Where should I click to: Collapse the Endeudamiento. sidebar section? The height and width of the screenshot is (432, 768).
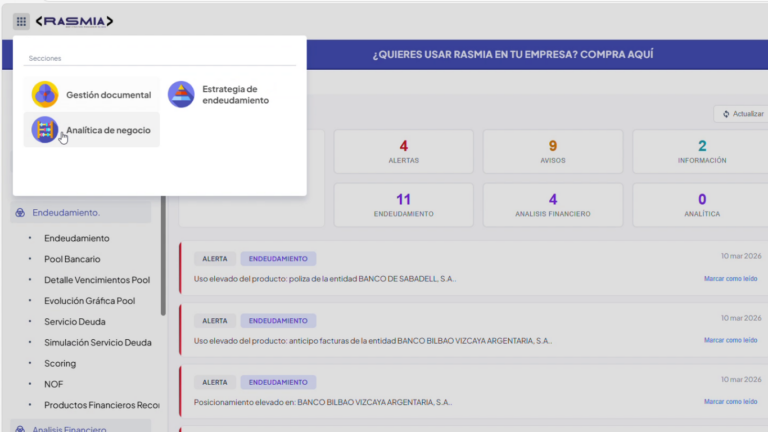81,213
